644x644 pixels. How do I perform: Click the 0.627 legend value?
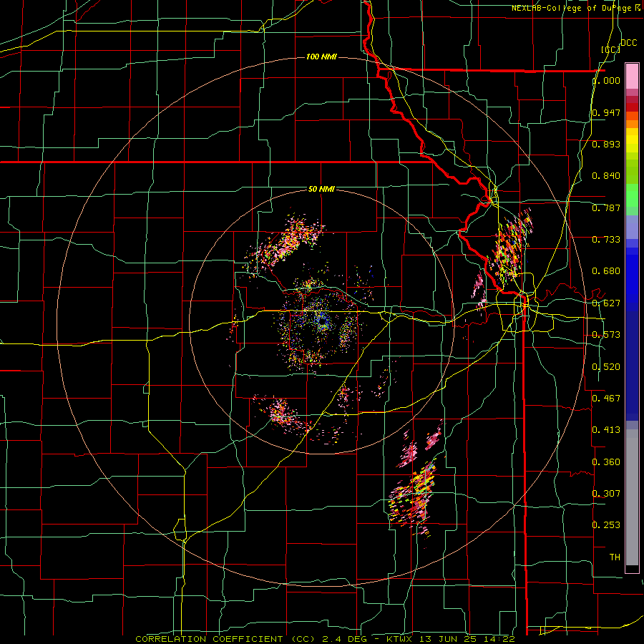[606, 303]
